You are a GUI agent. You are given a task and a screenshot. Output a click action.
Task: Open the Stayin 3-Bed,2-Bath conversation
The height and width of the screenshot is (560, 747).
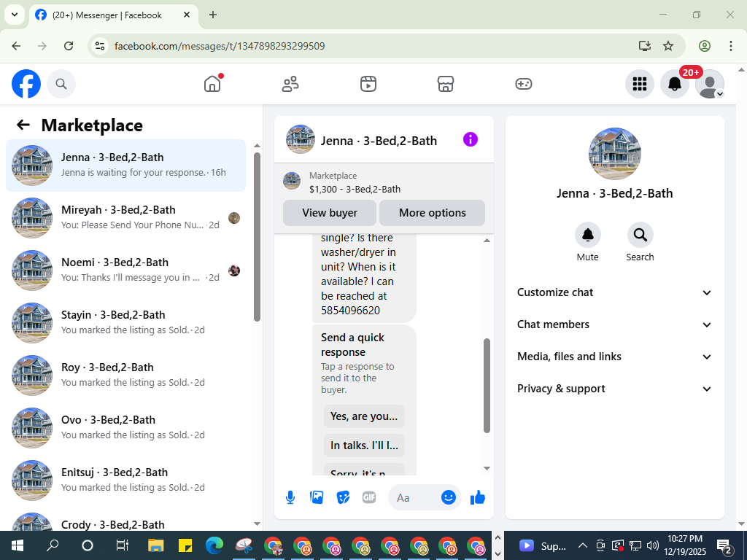[x=125, y=322]
